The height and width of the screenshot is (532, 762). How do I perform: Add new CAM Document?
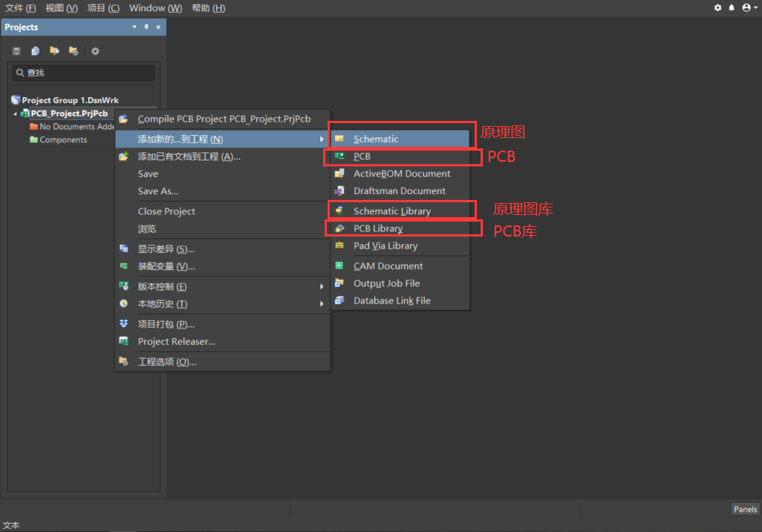400,266
